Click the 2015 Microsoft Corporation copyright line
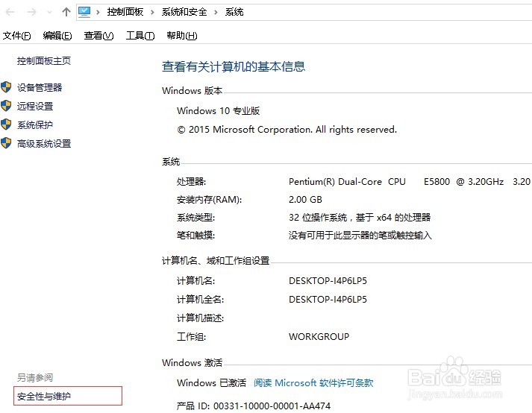Screen dimensions: 532x413 click(287, 130)
